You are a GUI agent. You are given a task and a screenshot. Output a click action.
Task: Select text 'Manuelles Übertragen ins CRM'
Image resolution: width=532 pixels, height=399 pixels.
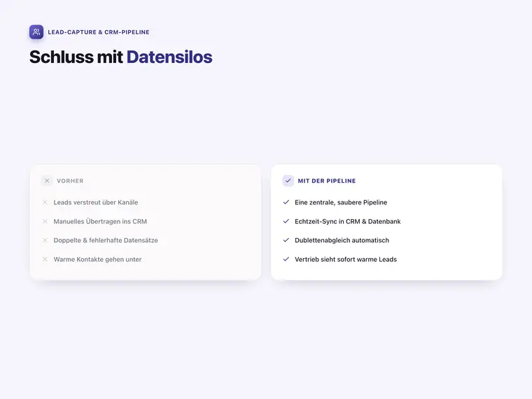pyautogui.click(x=100, y=221)
